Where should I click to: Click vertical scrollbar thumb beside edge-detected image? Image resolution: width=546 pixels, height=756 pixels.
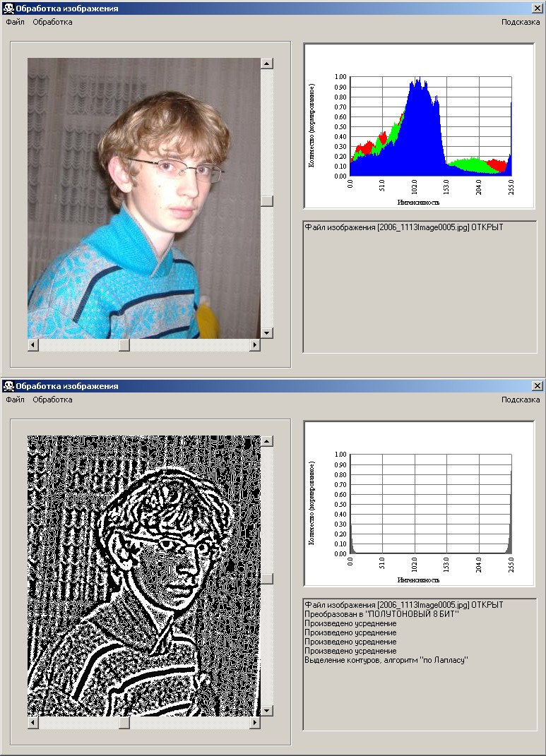(x=267, y=578)
